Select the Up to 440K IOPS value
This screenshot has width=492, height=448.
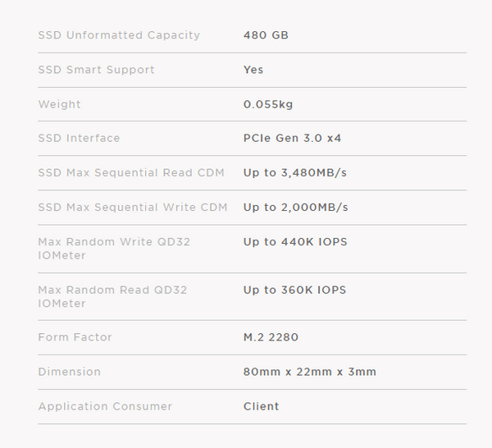click(294, 241)
